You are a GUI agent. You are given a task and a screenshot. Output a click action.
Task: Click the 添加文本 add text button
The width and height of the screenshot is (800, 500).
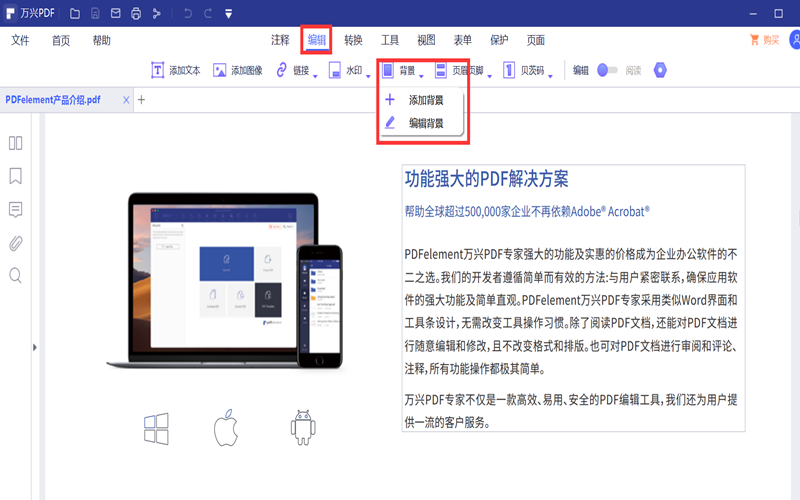(176, 70)
